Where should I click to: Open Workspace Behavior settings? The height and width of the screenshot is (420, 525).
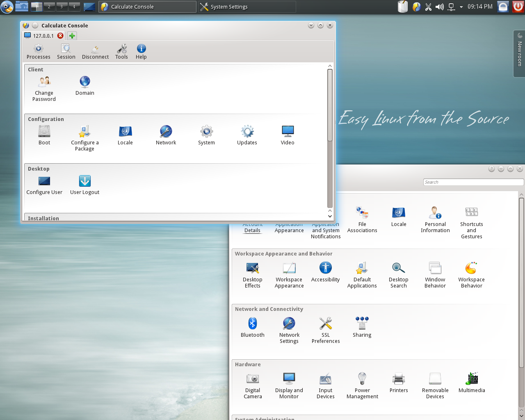pyautogui.click(x=472, y=275)
